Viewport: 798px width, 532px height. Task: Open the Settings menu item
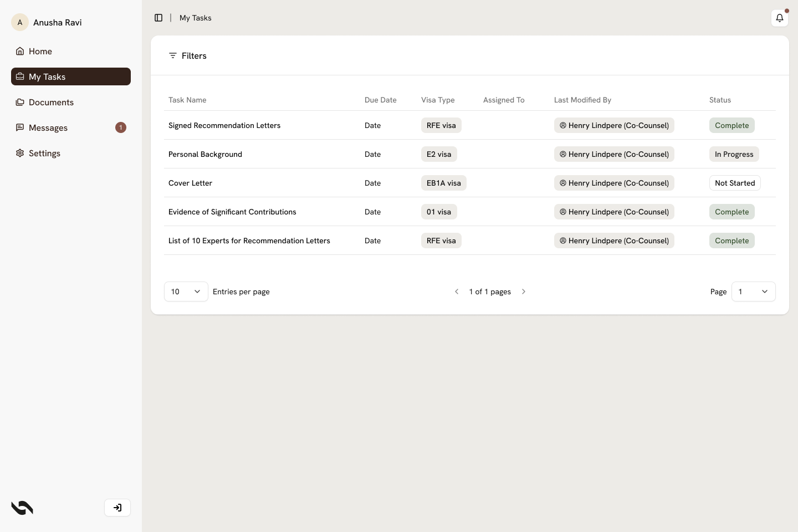[71, 153]
